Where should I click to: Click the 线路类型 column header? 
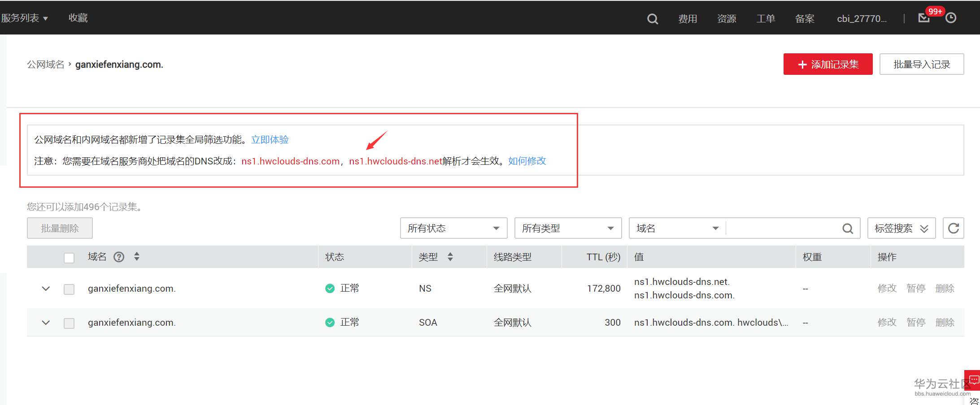(x=512, y=257)
